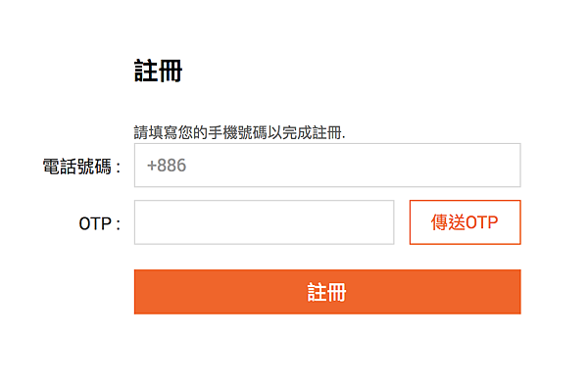Click the bold 註冊 title
The height and width of the screenshot is (385, 588).
pos(158,71)
